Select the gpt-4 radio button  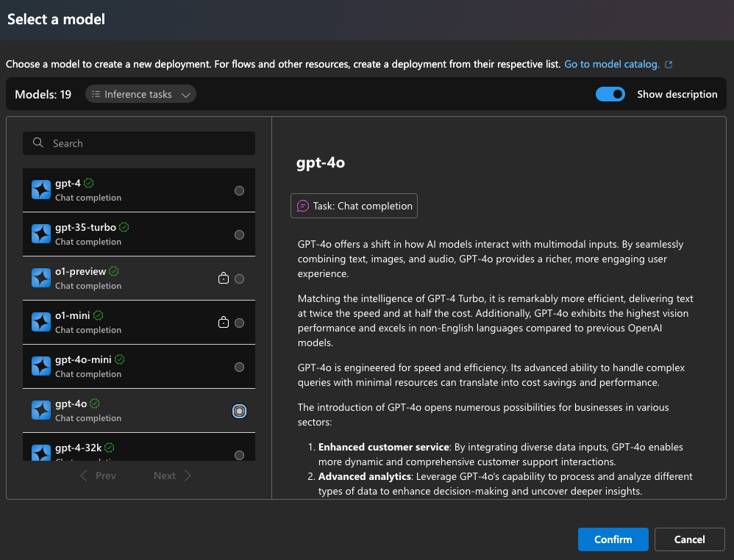[239, 190]
